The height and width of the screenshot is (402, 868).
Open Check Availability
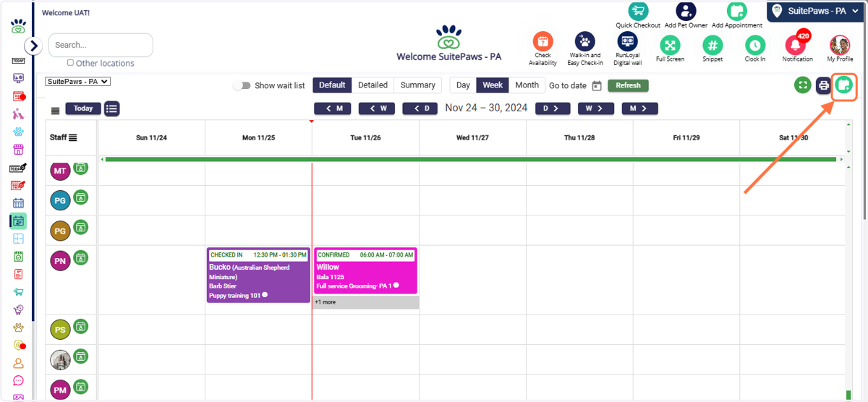542,41
